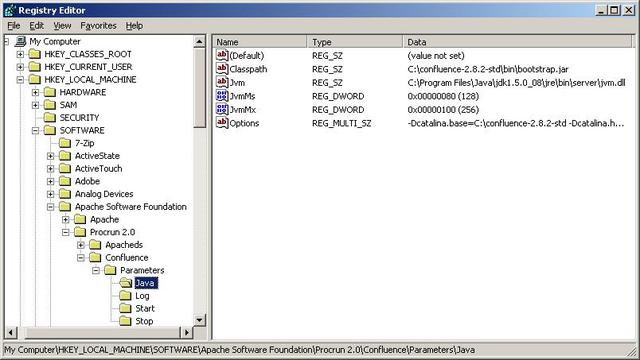The width and height of the screenshot is (640, 360).
Task: Select the Stop key in the tree
Action: (x=144, y=321)
